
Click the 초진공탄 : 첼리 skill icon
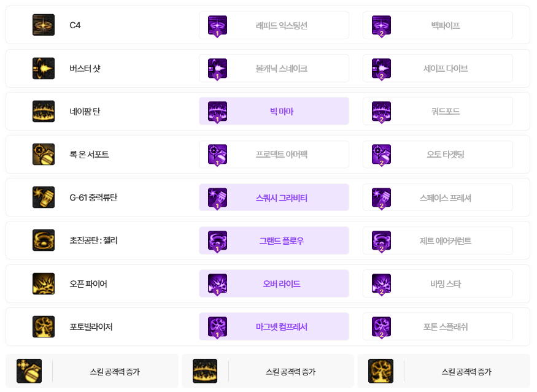[x=44, y=240]
